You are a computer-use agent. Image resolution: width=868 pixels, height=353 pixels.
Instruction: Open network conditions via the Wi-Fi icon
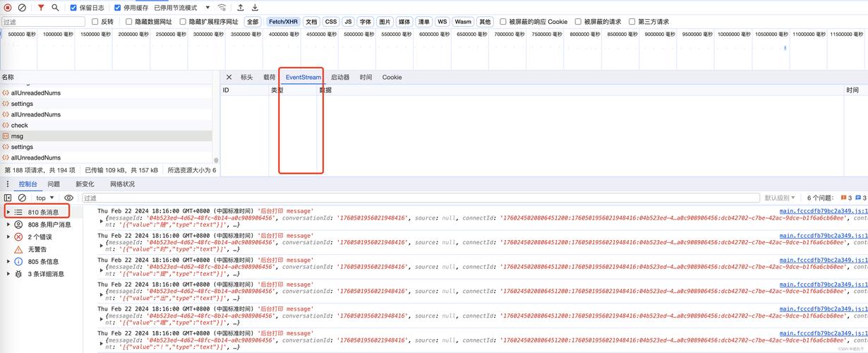[222, 8]
